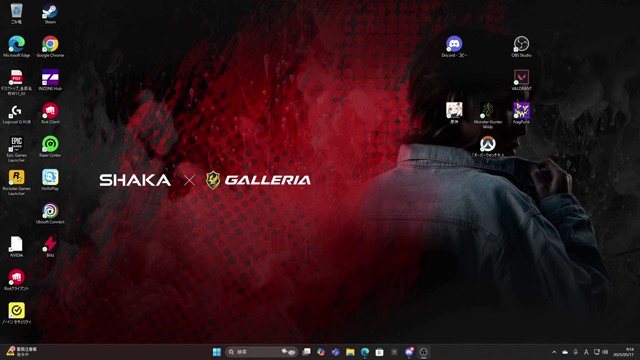The image size is (640, 360).
Task: Select the Steam desktop shortcut
Action: click(x=50, y=13)
